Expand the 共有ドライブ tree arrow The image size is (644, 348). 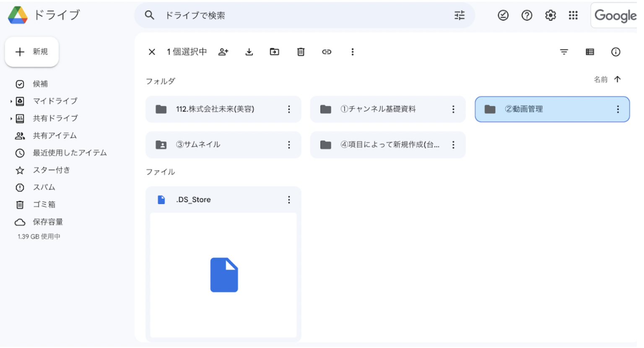(x=11, y=119)
